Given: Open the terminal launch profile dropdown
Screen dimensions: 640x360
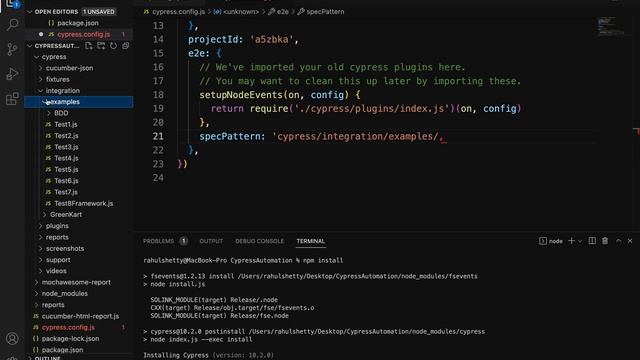Looking at the screenshot, I should pos(580,241).
